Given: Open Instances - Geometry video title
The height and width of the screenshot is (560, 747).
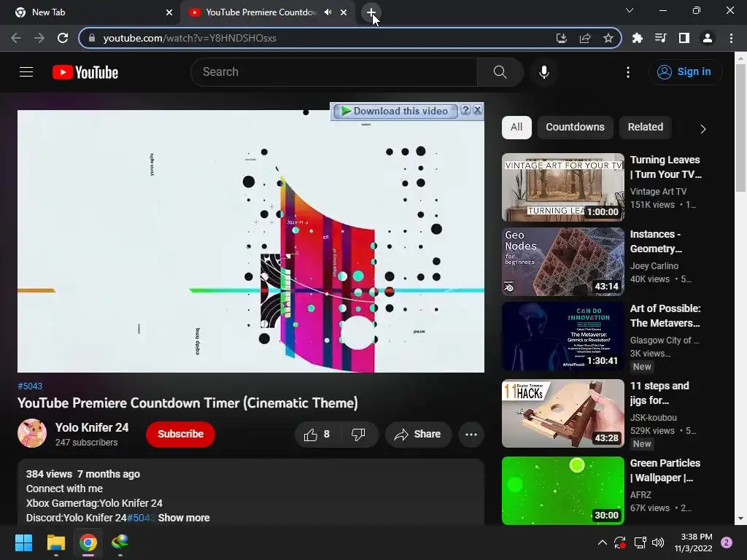Looking at the screenshot, I should 656,241.
